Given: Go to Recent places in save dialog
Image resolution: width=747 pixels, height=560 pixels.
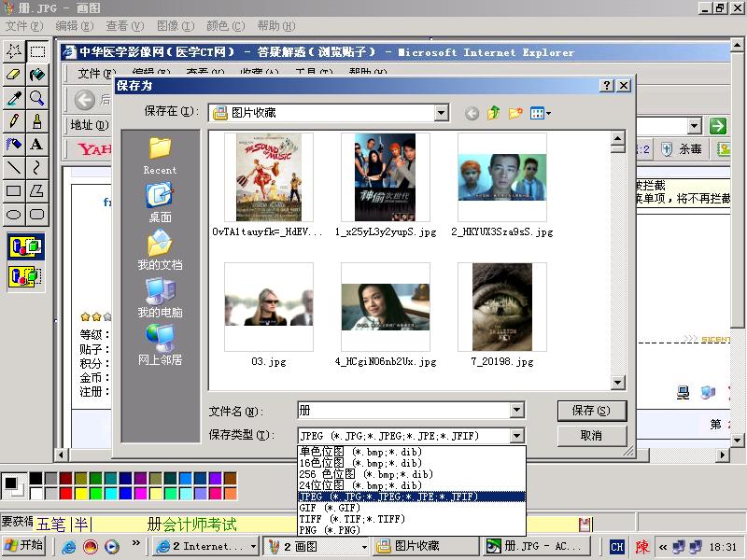Looking at the screenshot, I should point(160,156).
